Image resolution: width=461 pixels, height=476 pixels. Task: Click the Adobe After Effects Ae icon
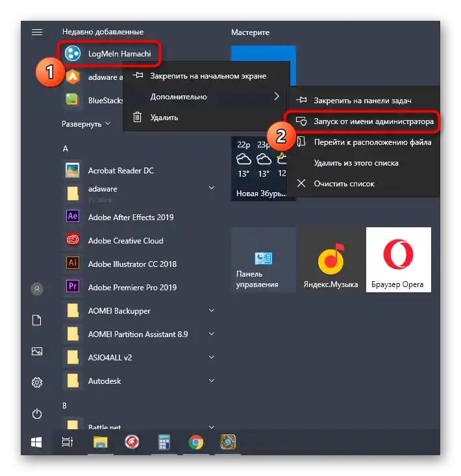point(73,216)
